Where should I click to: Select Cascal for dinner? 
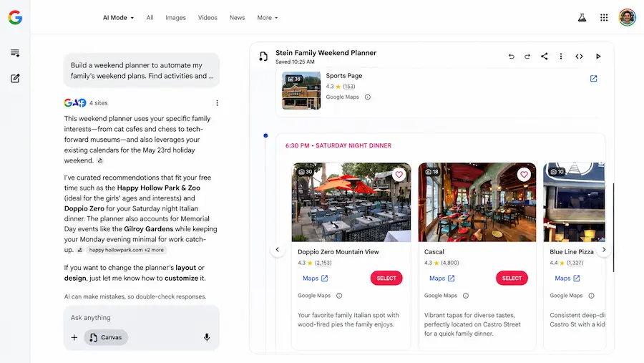click(512, 279)
